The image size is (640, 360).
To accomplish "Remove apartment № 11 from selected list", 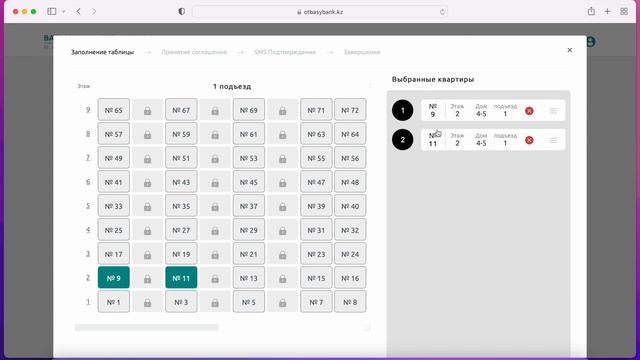I will 529,140.
